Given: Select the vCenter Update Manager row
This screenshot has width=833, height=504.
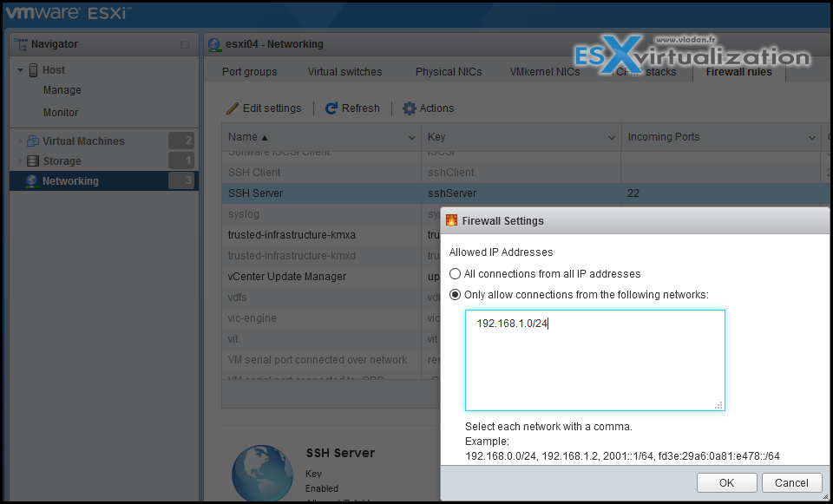Looking at the screenshot, I should tap(331, 277).
